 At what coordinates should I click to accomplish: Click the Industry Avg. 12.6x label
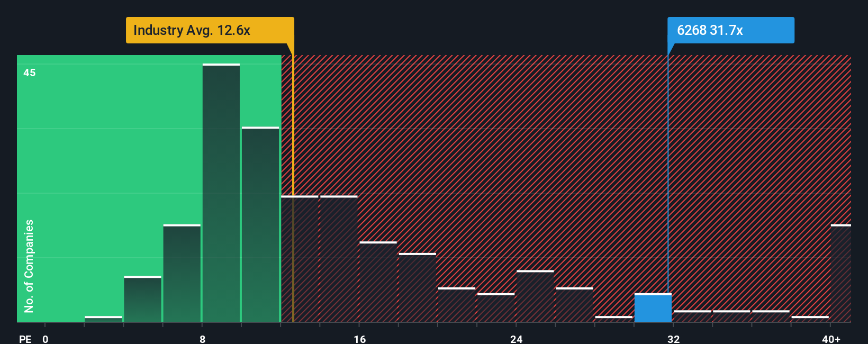[210, 30]
